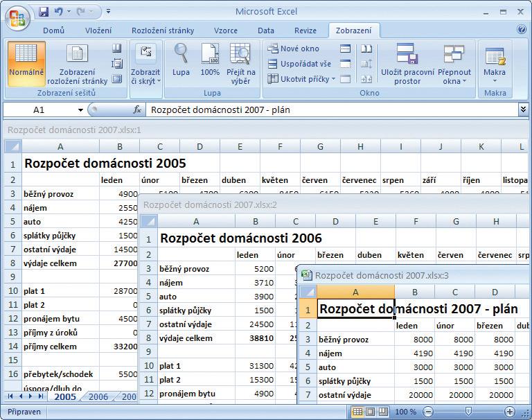Screen dimensions: 532x420
Task: Set zoom to 100% ribbon button
Action: pyautogui.click(x=210, y=59)
